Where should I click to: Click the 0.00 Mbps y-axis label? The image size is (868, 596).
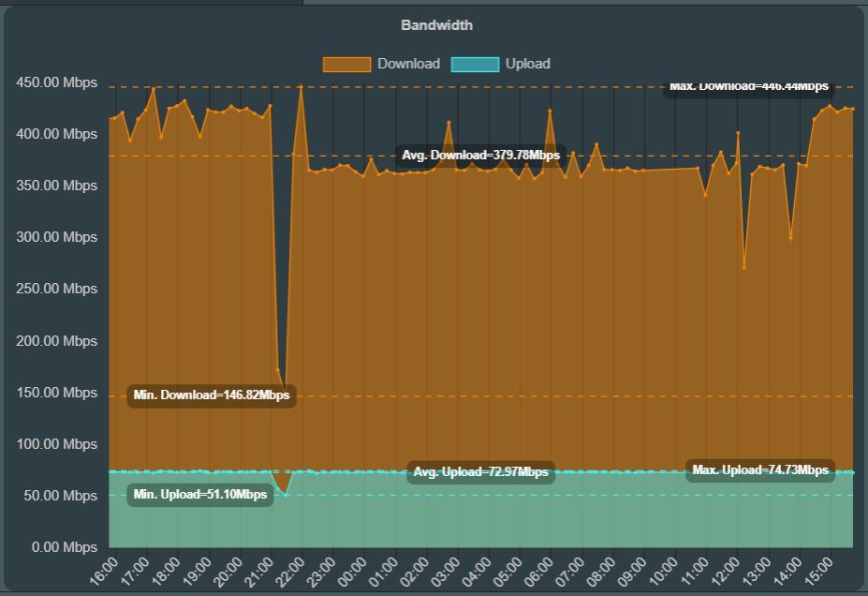coord(63,547)
